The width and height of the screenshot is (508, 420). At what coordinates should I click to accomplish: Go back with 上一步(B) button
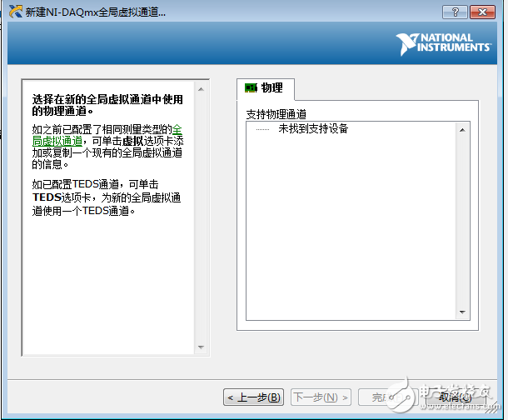coord(254,397)
